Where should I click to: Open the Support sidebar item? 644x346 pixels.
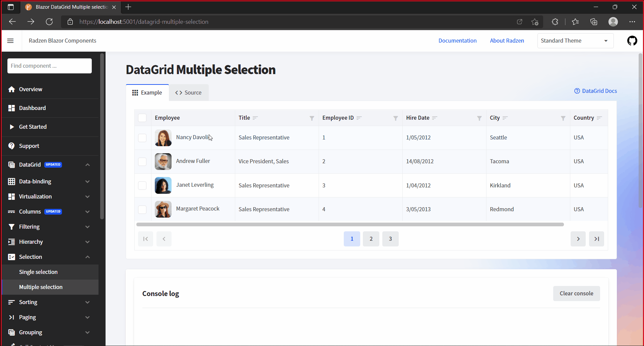click(50, 146)
